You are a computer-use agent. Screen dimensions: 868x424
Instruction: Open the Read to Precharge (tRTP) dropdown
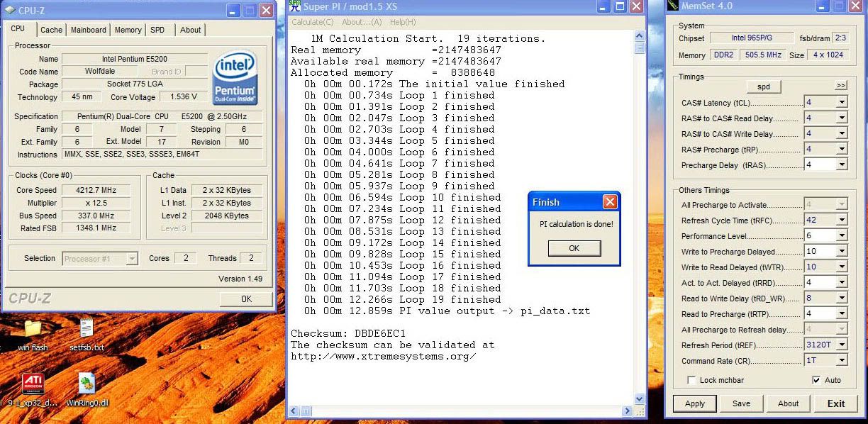click(842, 314)
